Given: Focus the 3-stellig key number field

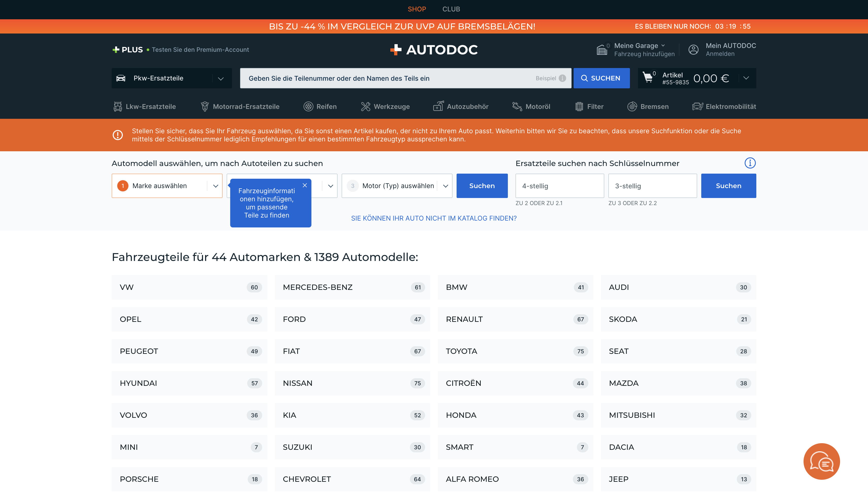Looking at the screenshot, I should coord(652,186).
